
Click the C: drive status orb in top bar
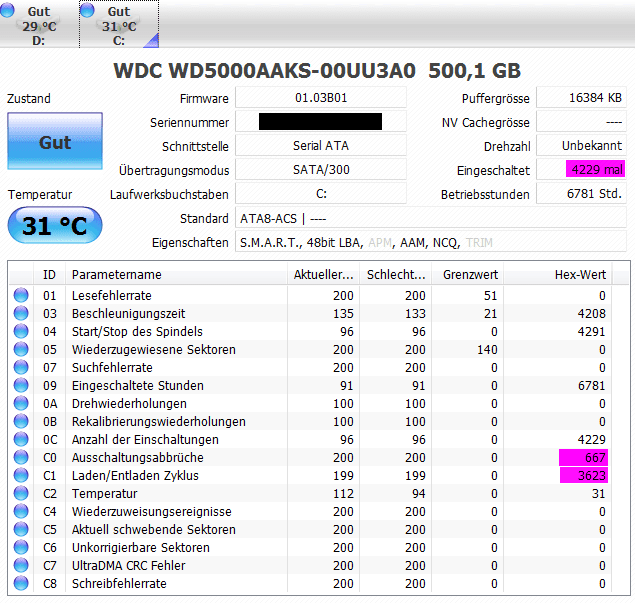tap(87, 10)
